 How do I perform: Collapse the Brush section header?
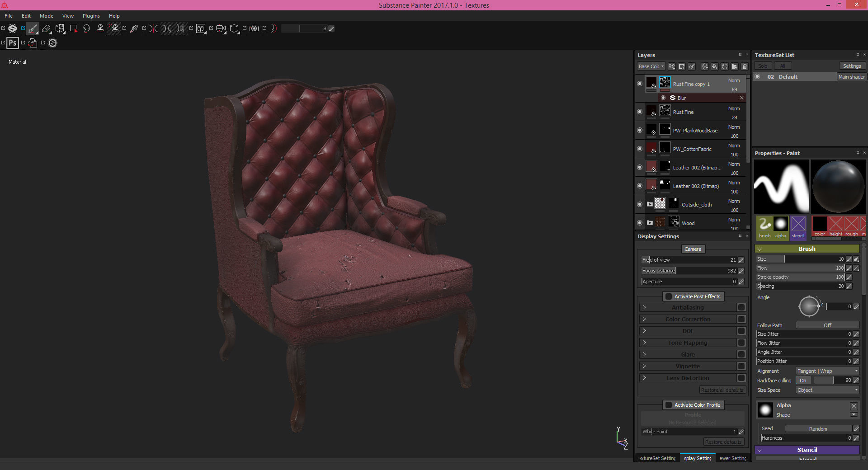click(x=807, y=249)
